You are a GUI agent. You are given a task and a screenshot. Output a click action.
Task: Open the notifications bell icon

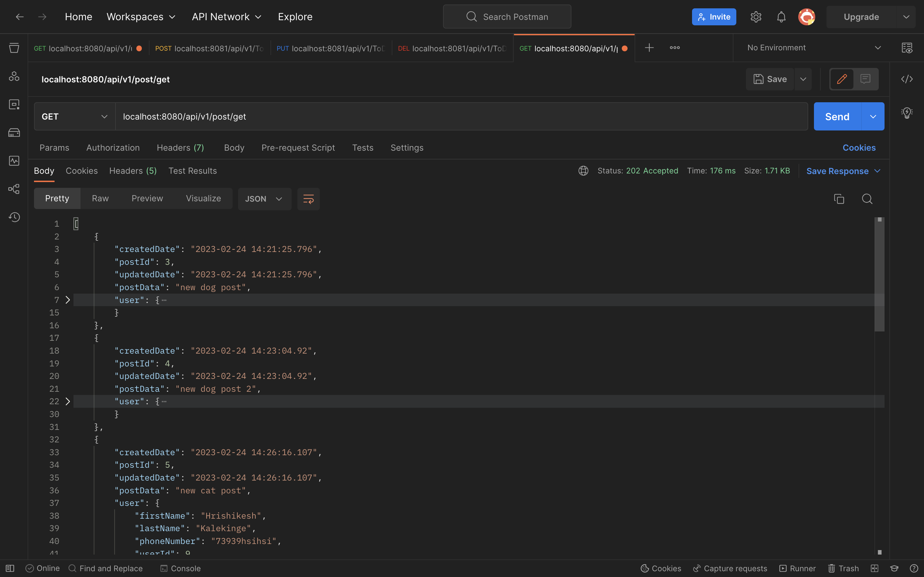coord(781,17)
